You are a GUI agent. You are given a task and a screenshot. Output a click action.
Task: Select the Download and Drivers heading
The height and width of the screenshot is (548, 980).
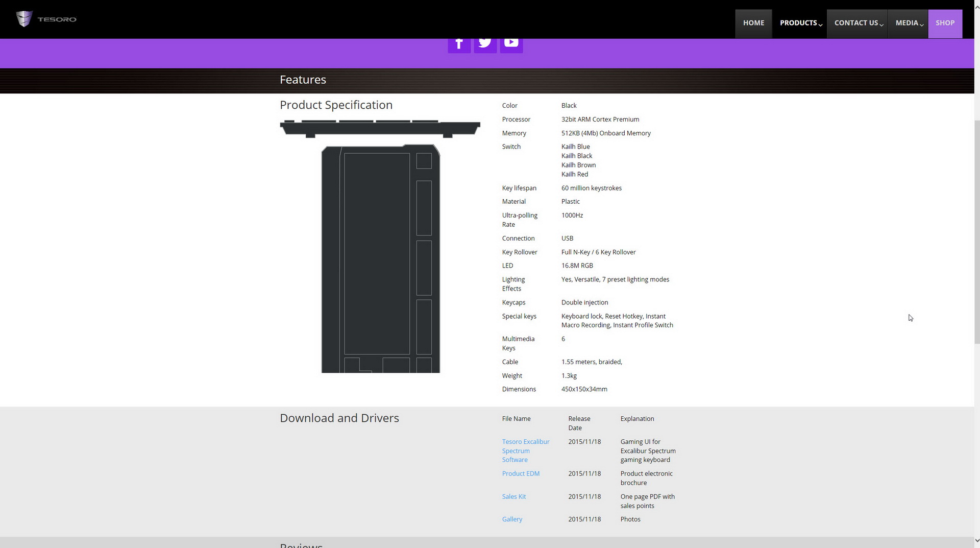[339, 418]
